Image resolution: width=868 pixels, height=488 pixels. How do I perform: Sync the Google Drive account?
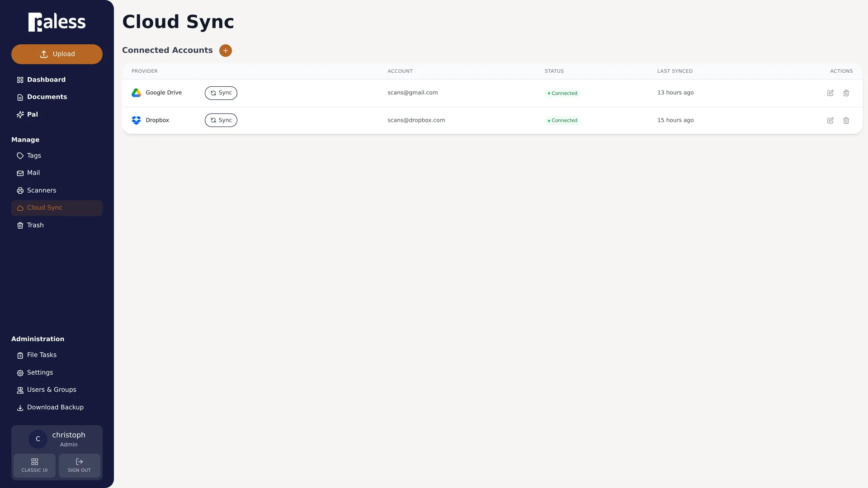pos(221,93)
